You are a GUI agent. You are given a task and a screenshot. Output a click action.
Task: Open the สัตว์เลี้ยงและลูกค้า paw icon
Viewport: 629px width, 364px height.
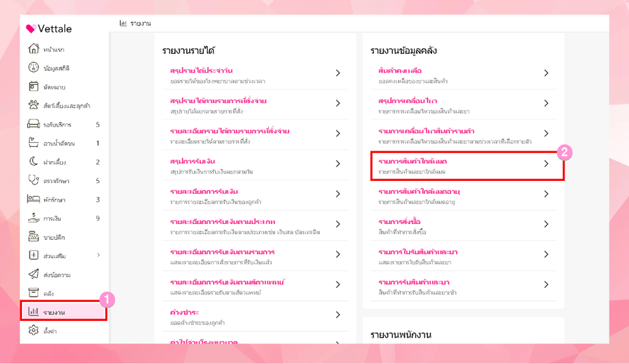point(34,105)
